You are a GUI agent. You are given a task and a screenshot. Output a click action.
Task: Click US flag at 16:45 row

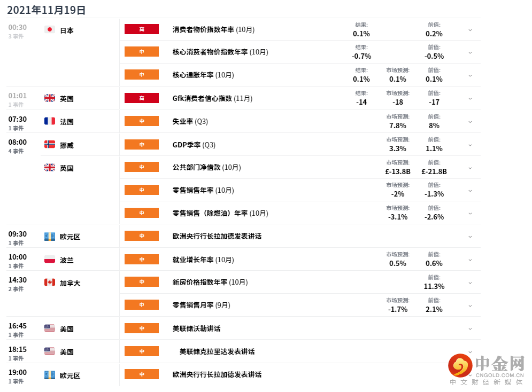click(x=50, y=328)
